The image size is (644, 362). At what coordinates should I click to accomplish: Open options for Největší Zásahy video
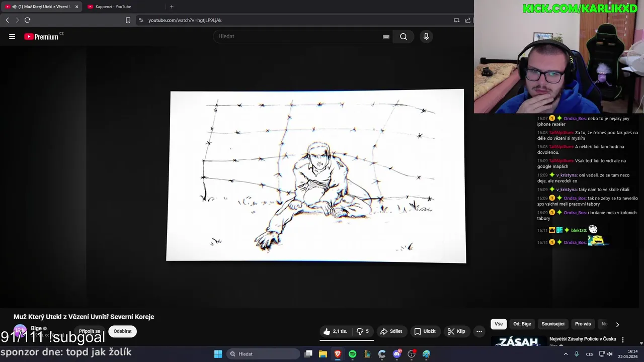[623, 340]
